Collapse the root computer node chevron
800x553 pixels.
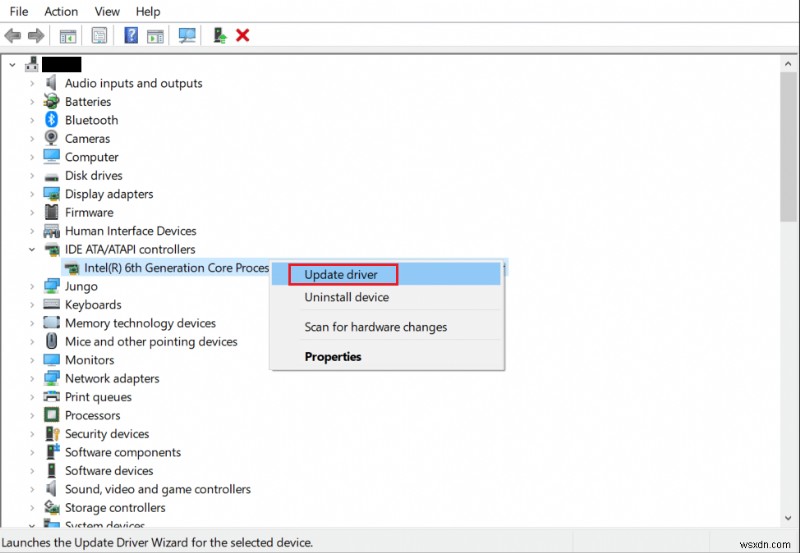tap(13, 65)
